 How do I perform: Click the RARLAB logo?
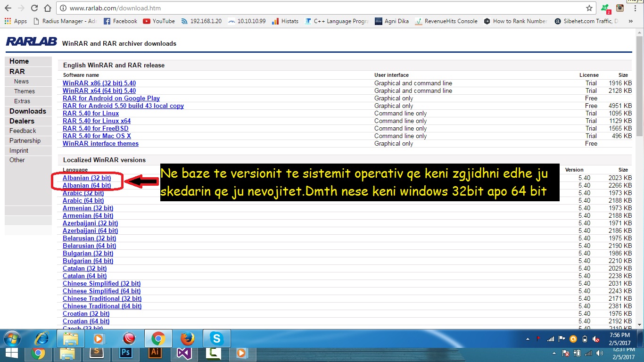(31, 41)
